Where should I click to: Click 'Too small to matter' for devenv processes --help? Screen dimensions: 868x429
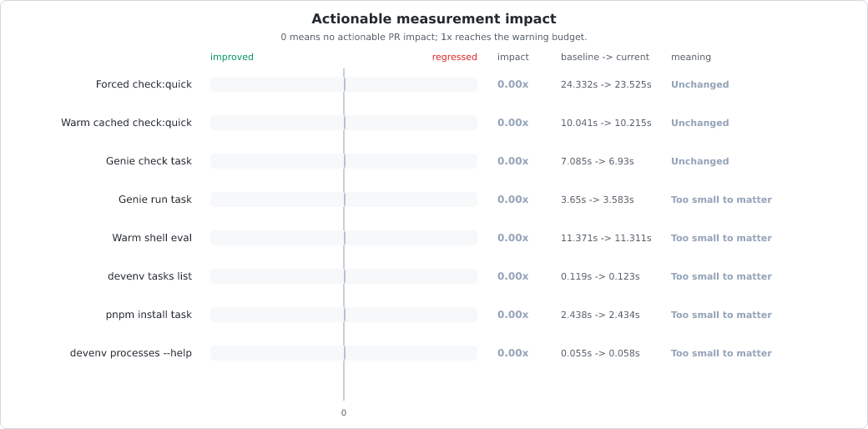(x=721, y=353)
